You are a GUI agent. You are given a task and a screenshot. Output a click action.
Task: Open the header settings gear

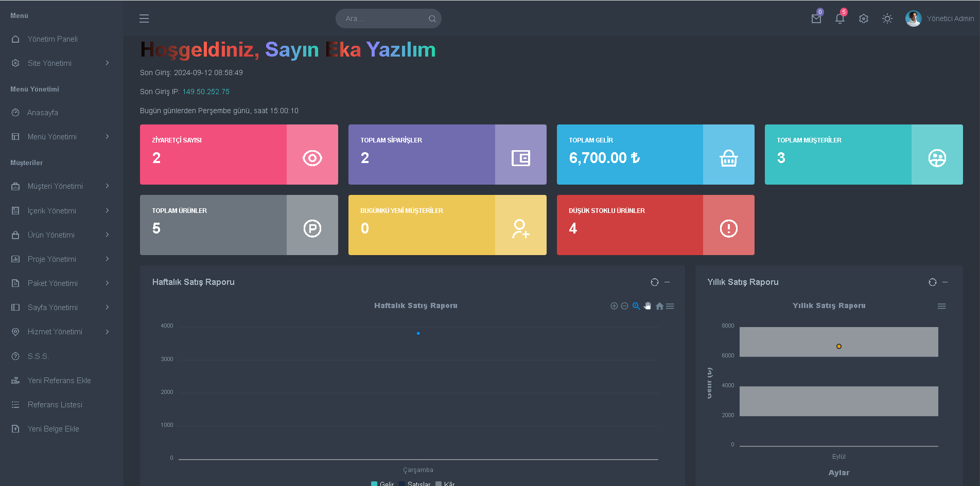864,19
